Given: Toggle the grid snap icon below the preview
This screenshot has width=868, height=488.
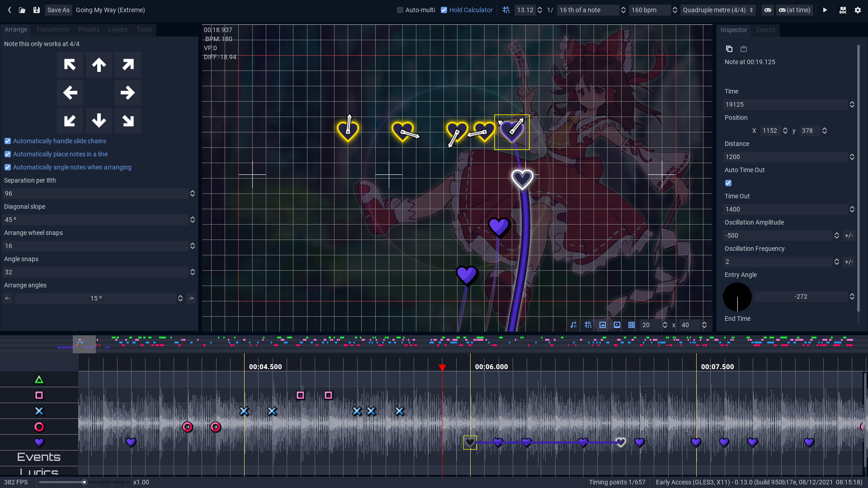Looking at the screenshot, I should [588, 325].
